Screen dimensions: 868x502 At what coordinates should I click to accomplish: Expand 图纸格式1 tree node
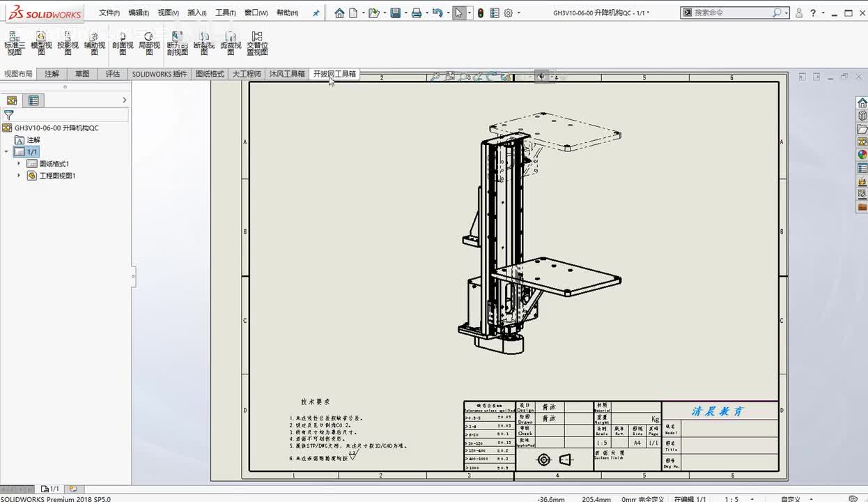(19, 164)
